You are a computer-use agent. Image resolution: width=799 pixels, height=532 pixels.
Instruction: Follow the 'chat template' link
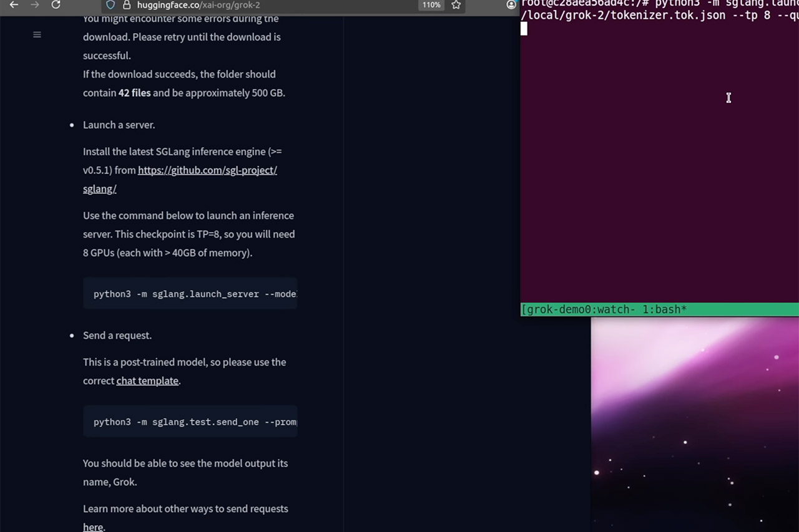click(147, 381)
